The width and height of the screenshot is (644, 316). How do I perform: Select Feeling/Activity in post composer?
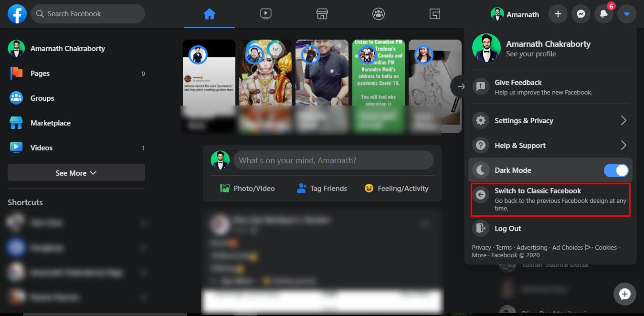click(x=396, y=189)
